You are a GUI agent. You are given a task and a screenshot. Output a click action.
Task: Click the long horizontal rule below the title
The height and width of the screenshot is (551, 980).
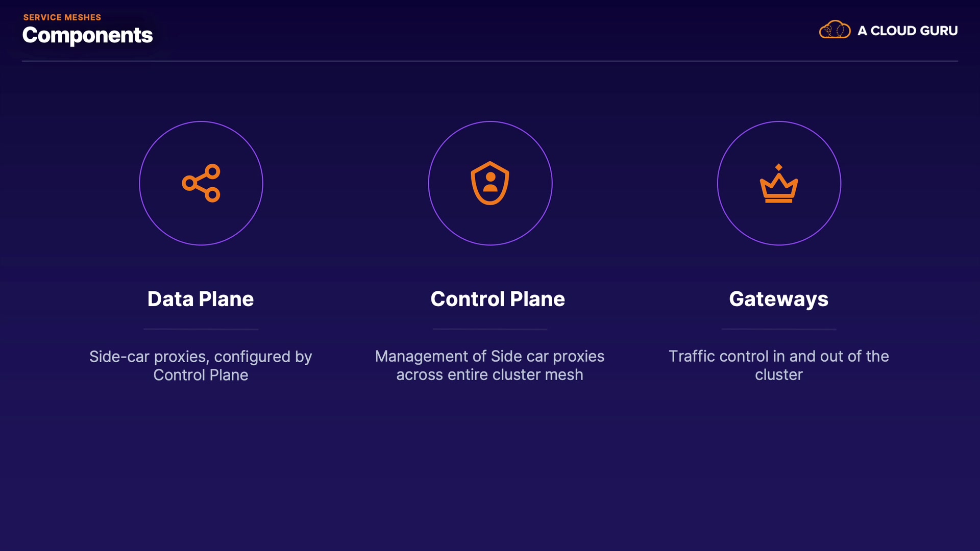tap(490, 61)
